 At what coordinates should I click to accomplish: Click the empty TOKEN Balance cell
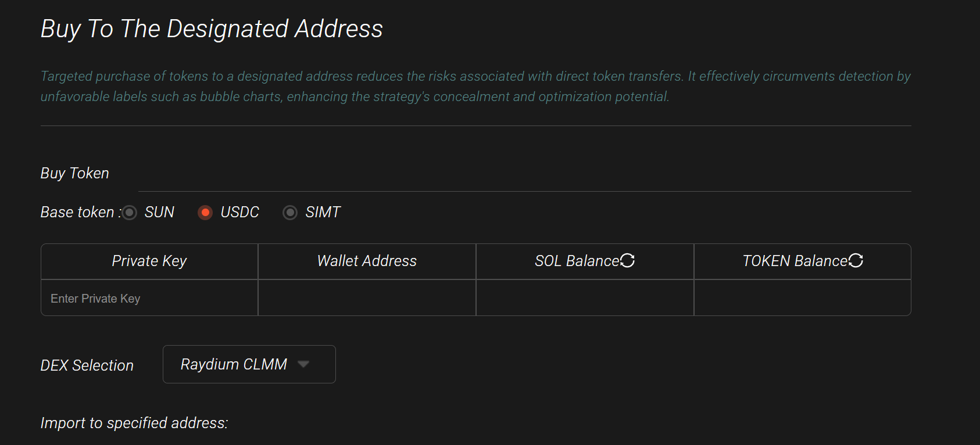pyautogui.click(x=802, y=298)
